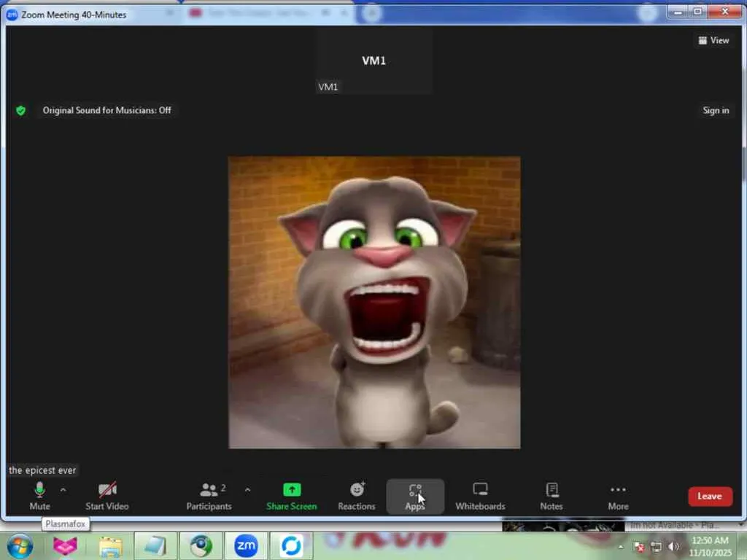This screenshot has width=747, height=560.
Task: Click the 'the epicest ever' name label
Action: tap(42, 470)
